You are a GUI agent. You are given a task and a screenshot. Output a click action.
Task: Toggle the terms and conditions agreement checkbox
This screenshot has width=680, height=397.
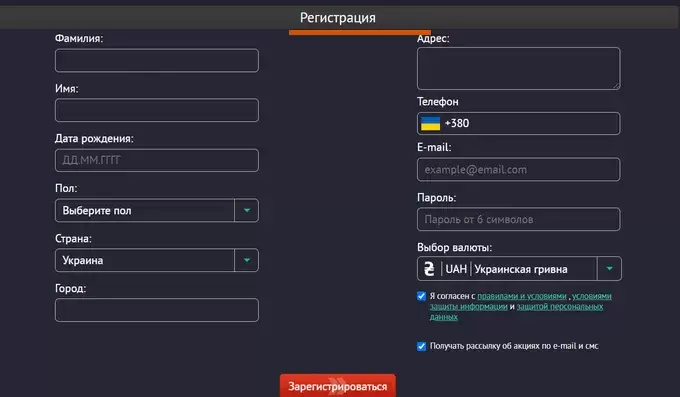[421, 296]
